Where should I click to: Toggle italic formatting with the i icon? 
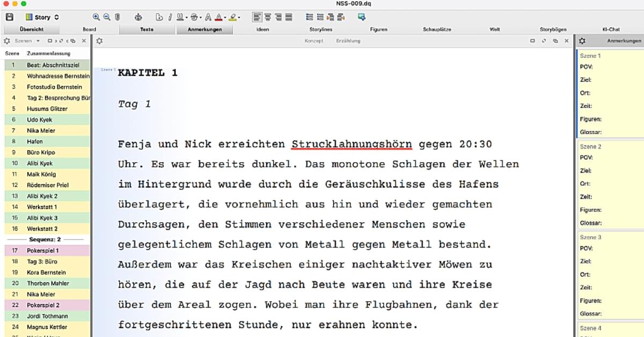pyautogui.click(x=170, y=17)
